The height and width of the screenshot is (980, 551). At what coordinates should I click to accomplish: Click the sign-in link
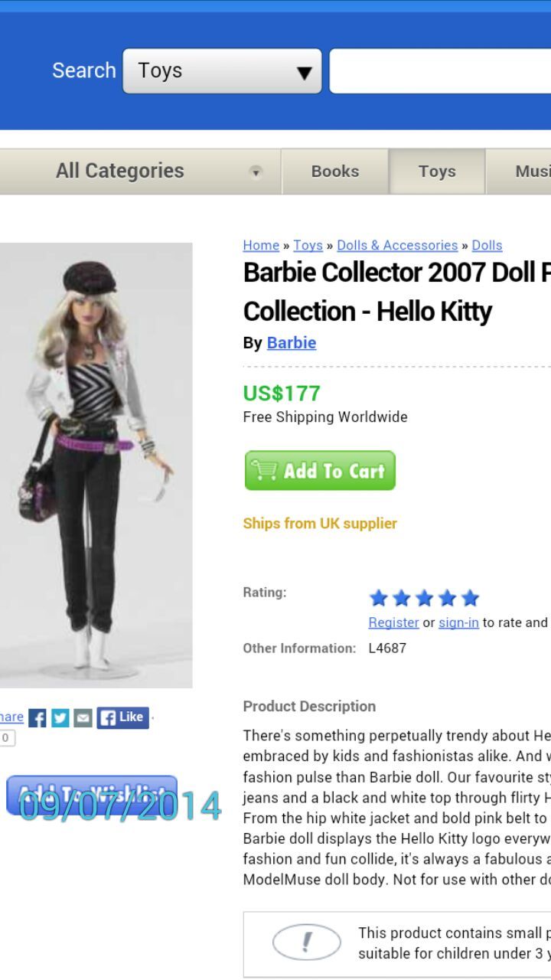click(x=458, y=622)
